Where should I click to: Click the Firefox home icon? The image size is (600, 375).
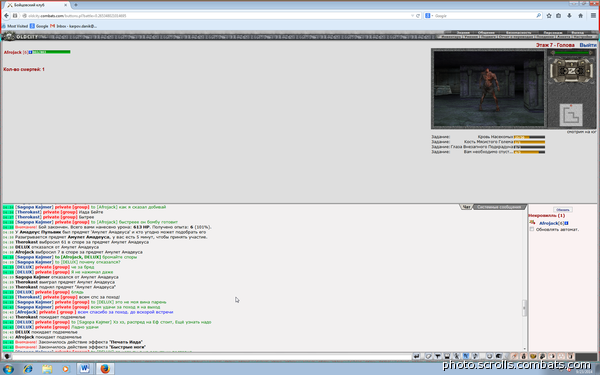[580, 16]
